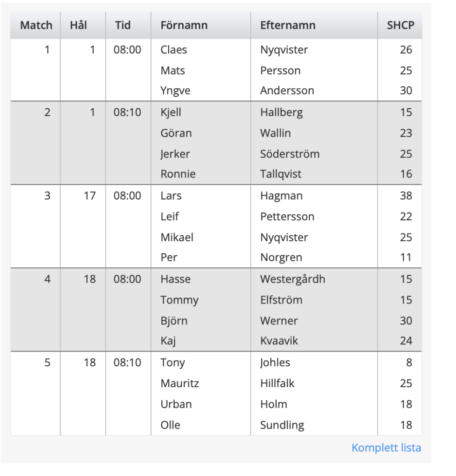
Task: Click the surname Johles
Action: coord(275,363)
